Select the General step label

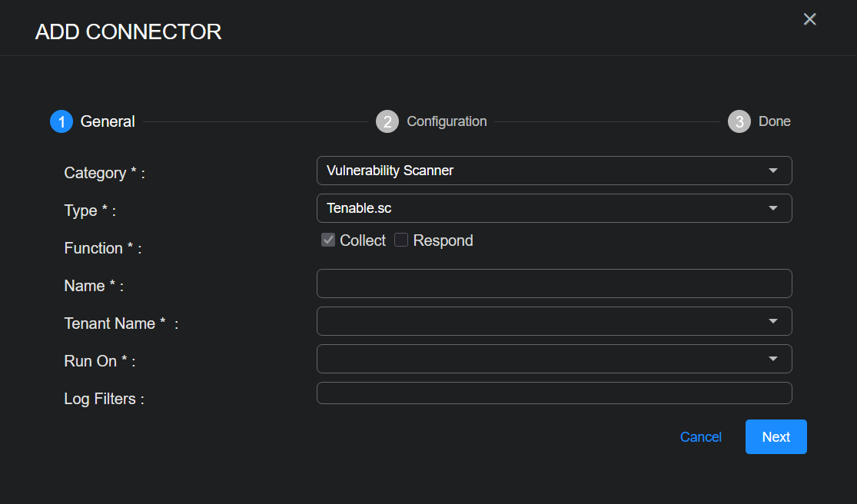pos(108,121)
